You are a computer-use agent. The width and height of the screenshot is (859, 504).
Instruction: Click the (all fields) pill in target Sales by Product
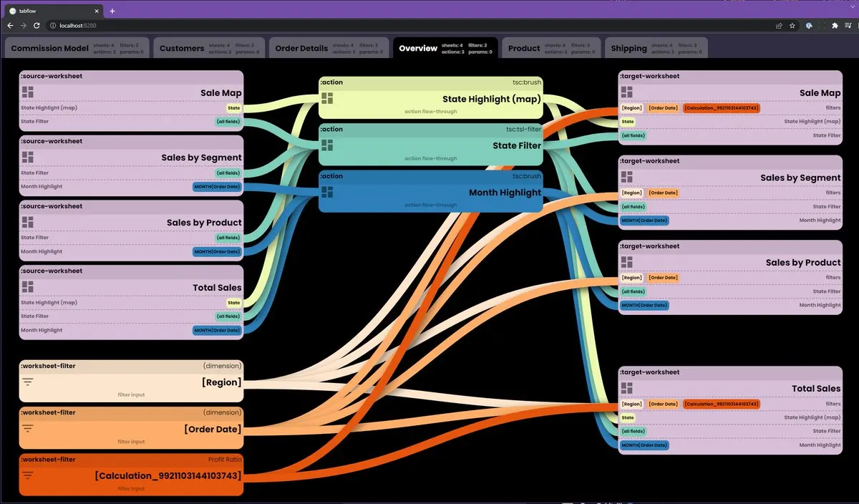pos(633,291)
